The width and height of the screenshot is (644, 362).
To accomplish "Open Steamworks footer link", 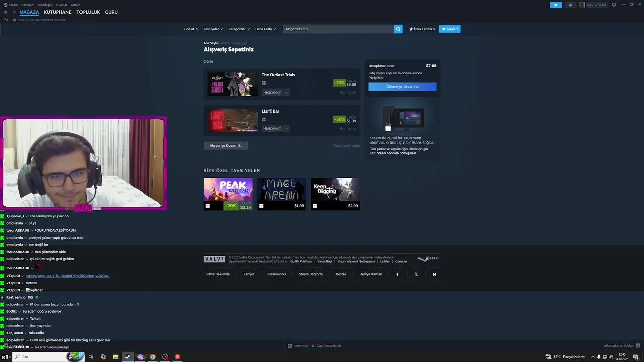I will pos(277,274).
